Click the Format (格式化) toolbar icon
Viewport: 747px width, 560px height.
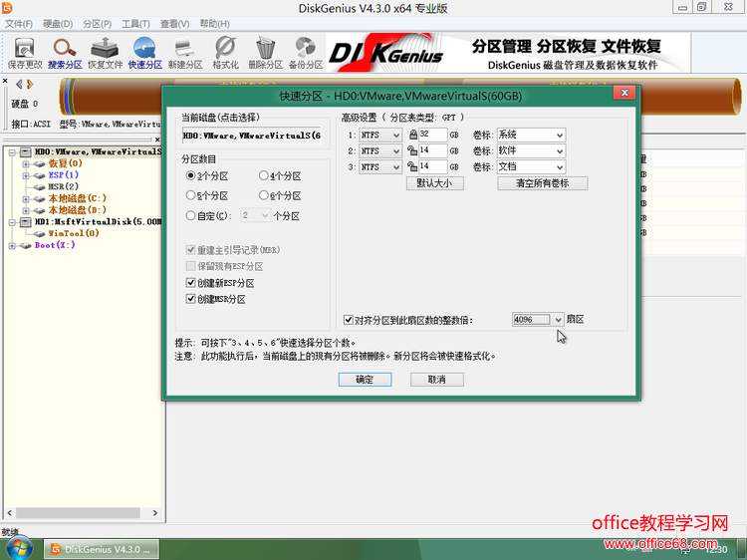(x=225, y=53)
